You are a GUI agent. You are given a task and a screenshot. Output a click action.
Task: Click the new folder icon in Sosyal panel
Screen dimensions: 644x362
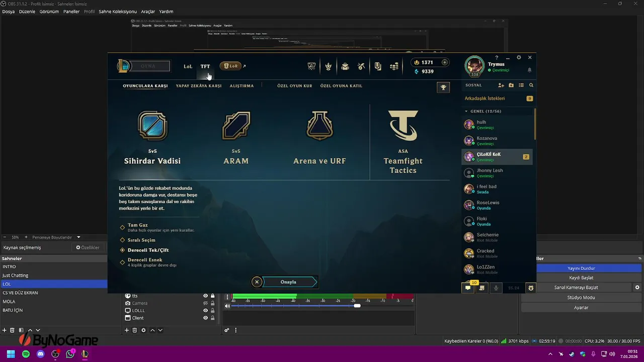(x=511, y=85)
